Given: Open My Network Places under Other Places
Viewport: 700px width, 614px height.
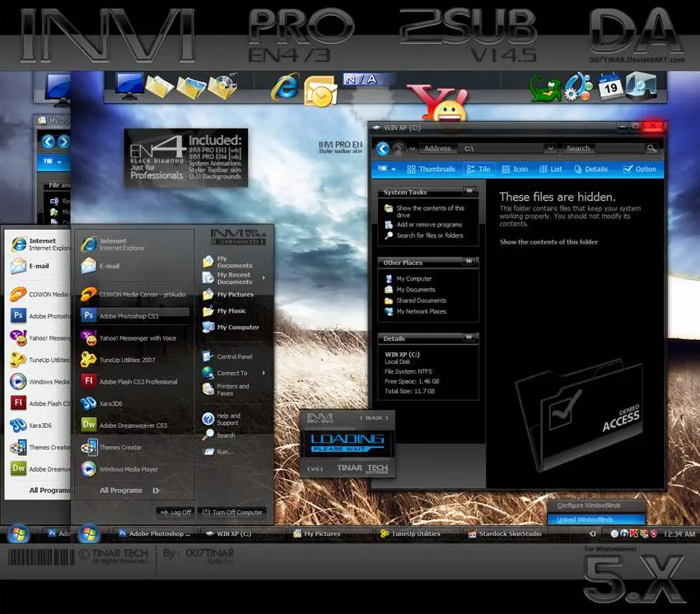Looking at the screenshot, I should point(416,311).
